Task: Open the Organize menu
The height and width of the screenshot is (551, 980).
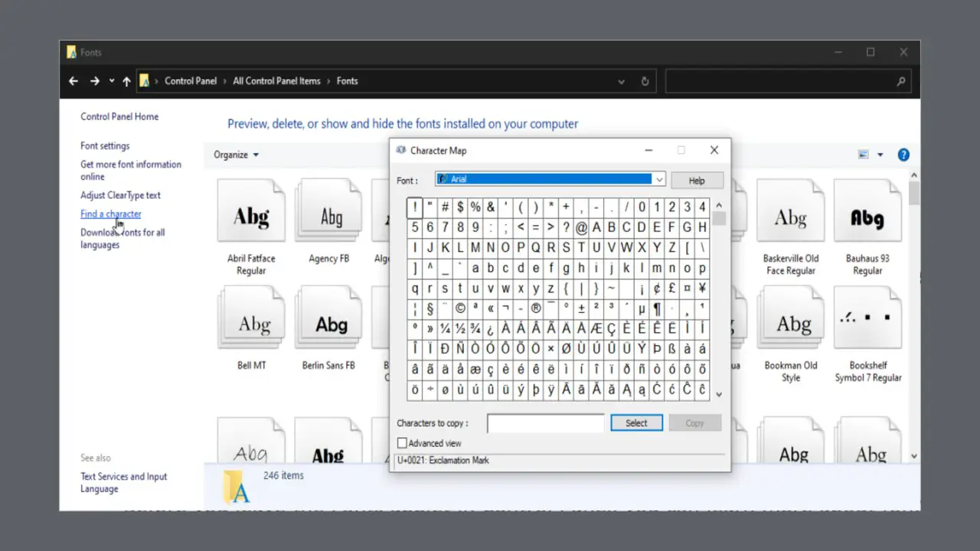Action: pos(236,155)
